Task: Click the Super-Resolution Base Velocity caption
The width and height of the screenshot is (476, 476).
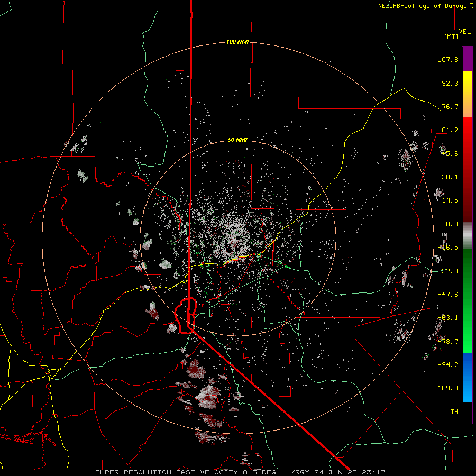Action: [240, 472]
